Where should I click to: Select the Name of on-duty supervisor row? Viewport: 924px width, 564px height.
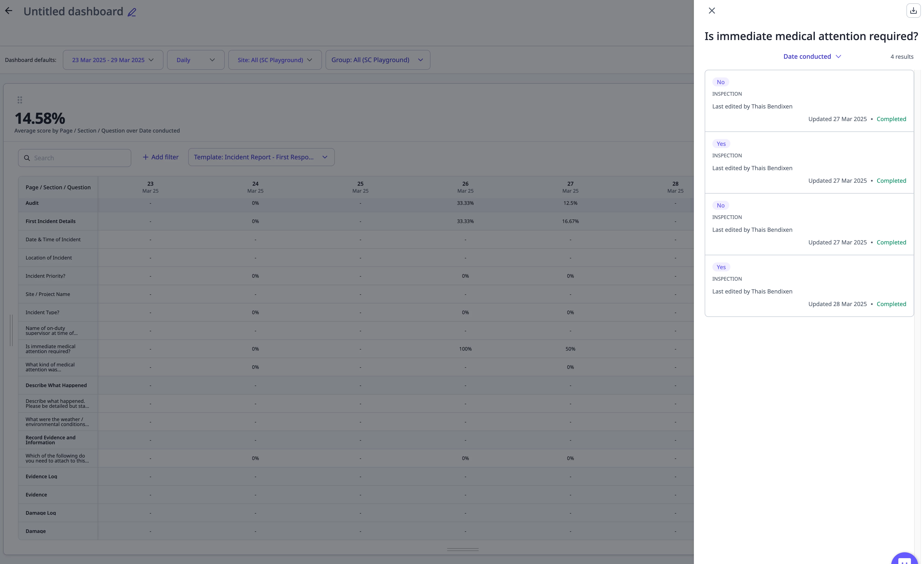pyautogui.click(x=51, y=331)
